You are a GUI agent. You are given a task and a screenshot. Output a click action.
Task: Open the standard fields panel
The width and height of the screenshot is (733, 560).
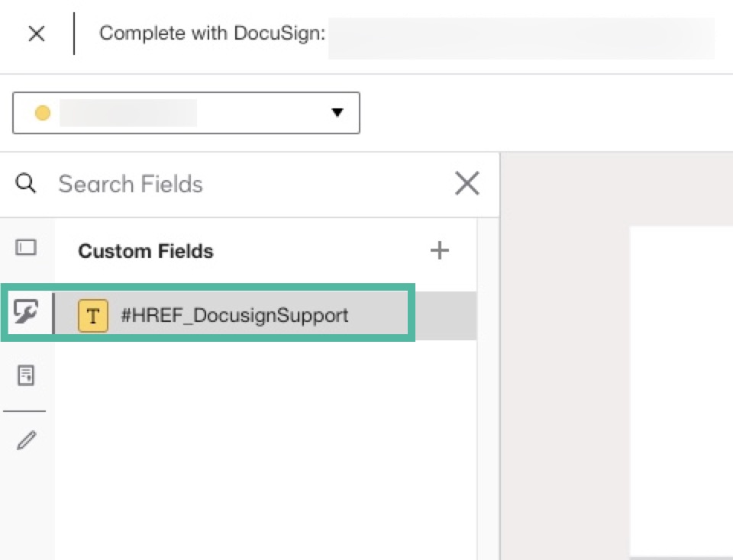[27, 248]
